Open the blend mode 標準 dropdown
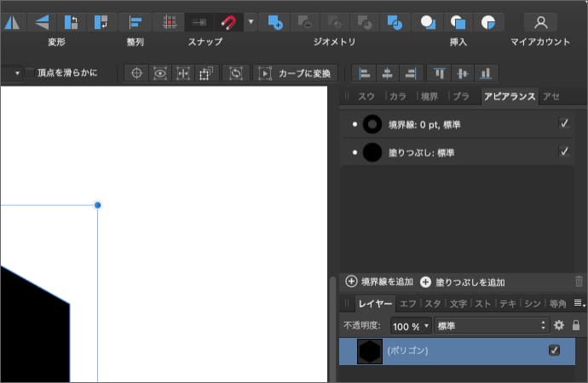 click(491, 326)
